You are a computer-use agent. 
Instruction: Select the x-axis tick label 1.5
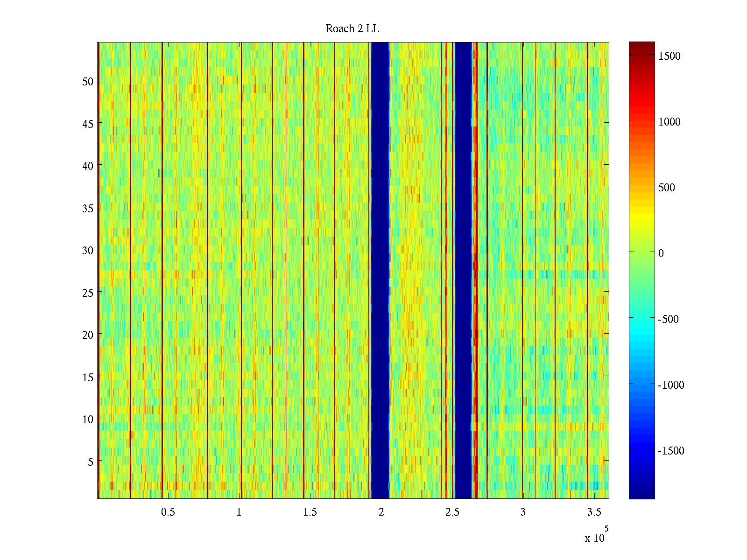pos(310,512)
